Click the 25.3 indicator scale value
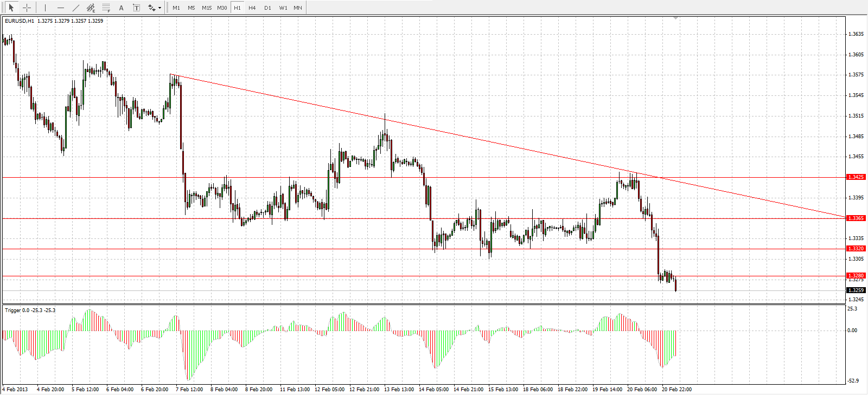Image resolution: width=868 pixels, height=395 pixels. (x=852, y=309)
